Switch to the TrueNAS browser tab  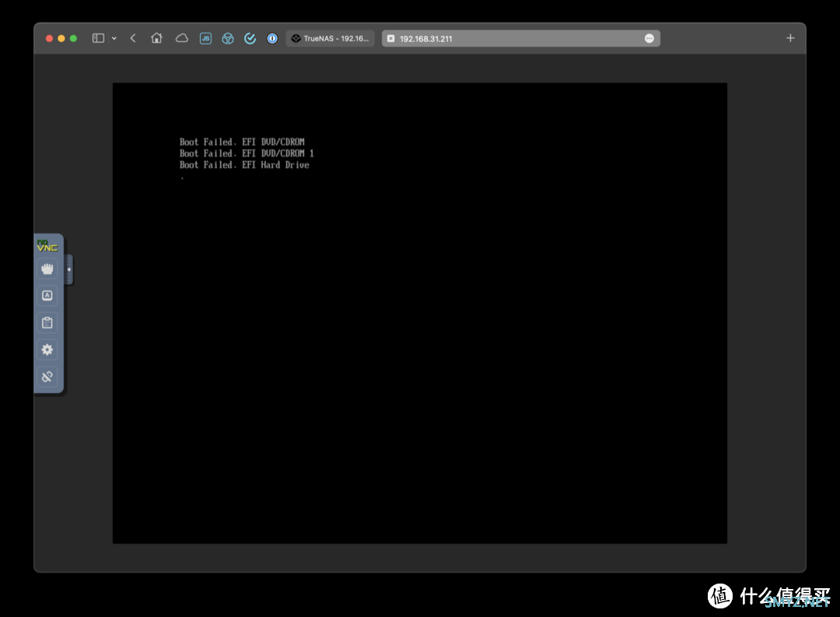click(330, 38)
